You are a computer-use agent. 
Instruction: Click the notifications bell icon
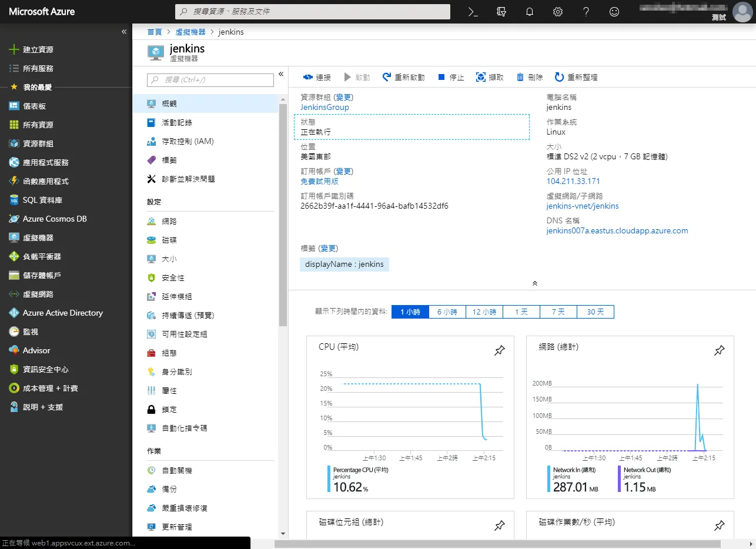[x=530, y=12]
